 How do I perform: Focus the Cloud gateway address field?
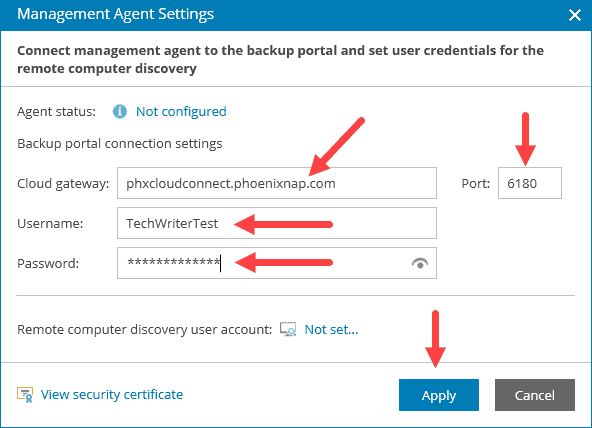coord(277,183)
